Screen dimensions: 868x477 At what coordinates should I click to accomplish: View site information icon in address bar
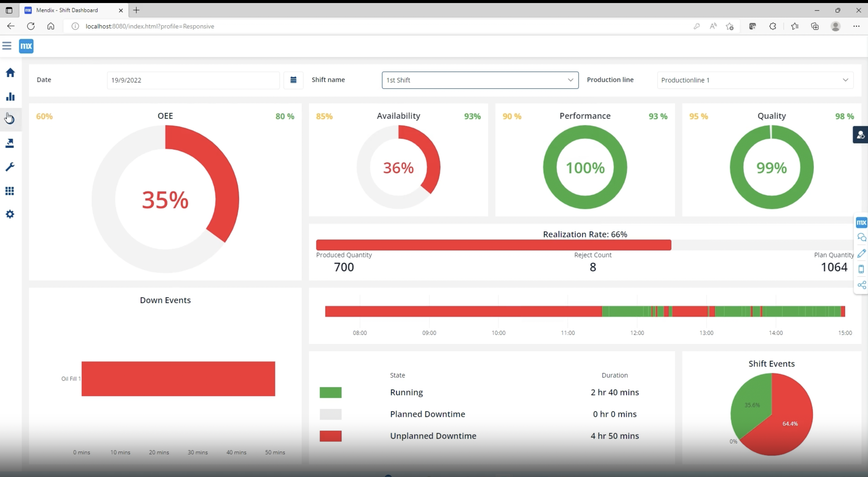tap(75, 26)
